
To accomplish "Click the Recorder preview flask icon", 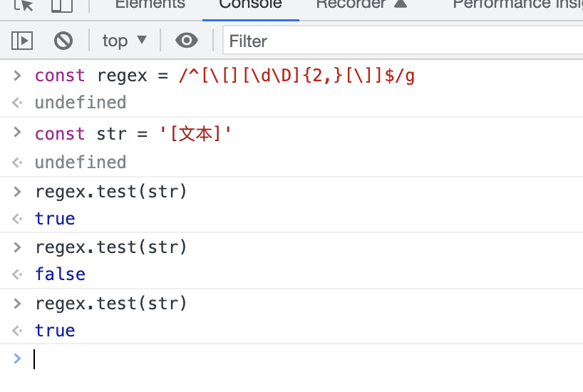I will pyautogui.click(x=401, y=4).
